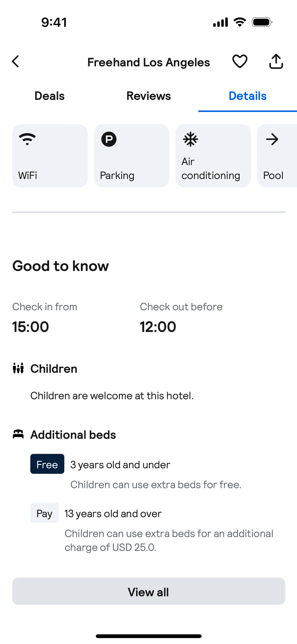This screenshot has height=644, width=297.
Task: Save hotel with the heart icon
Action: (x=240, y=61)
